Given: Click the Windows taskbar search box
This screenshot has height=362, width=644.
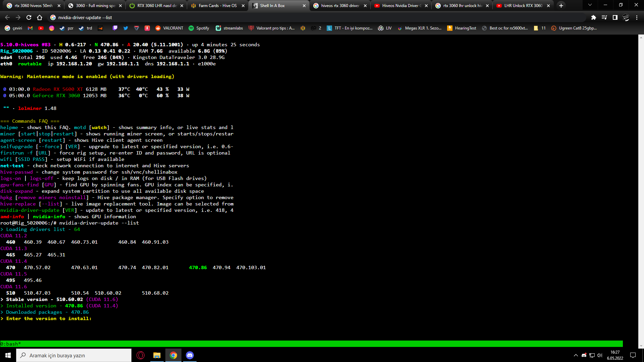Looking at the screenshot, I should tap(74, 355).
